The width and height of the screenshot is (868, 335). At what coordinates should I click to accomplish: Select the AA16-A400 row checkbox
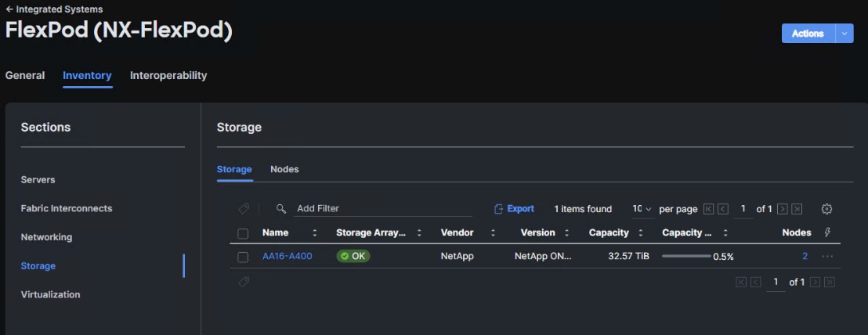243,257
